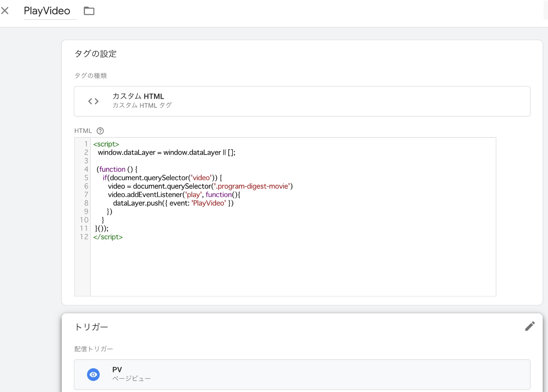
Task: Click the dataLayer.push code line
Action: [173, 203]
